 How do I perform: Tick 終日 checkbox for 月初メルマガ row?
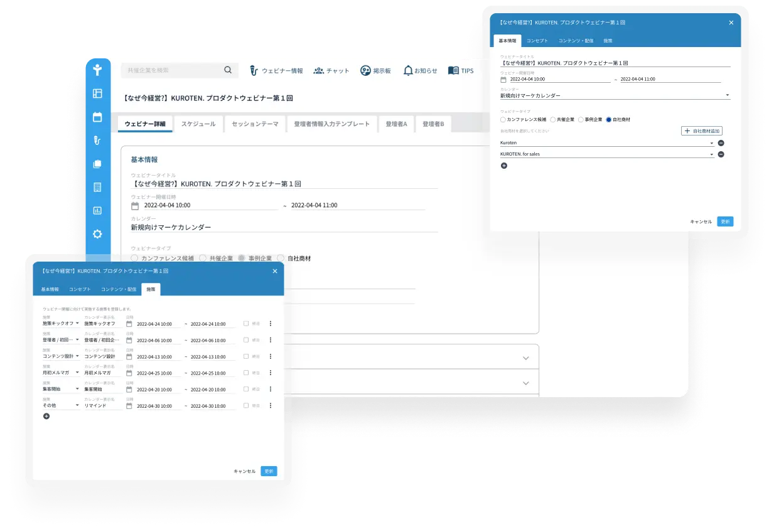coord(246,373)
